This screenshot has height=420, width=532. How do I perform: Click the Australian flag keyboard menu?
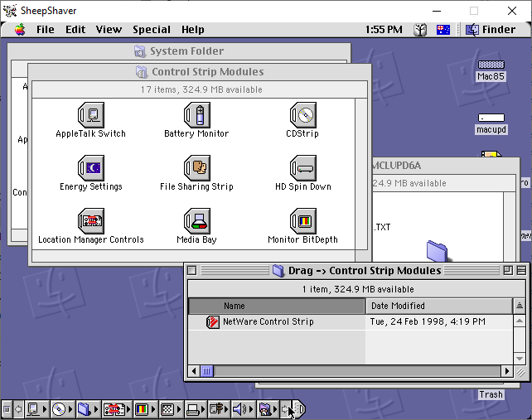tap(443, 30)
